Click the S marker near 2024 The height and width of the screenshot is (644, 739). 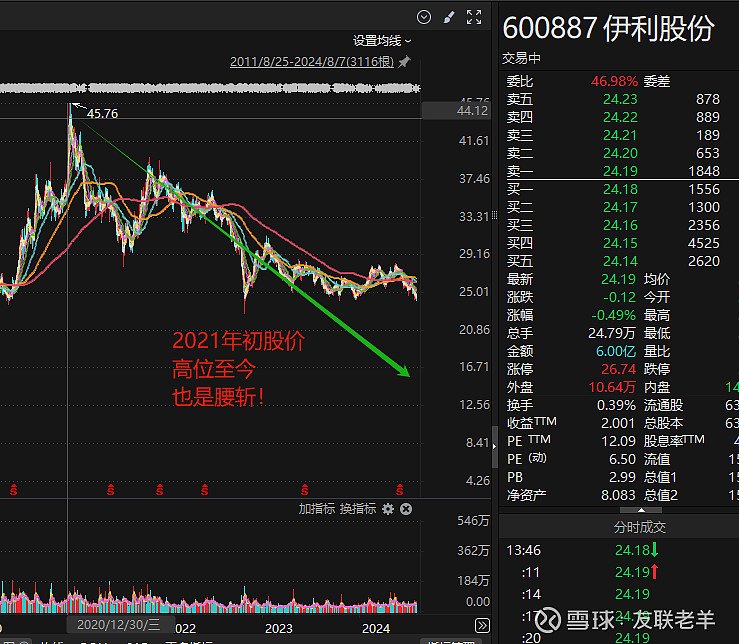tap(400, 489)
